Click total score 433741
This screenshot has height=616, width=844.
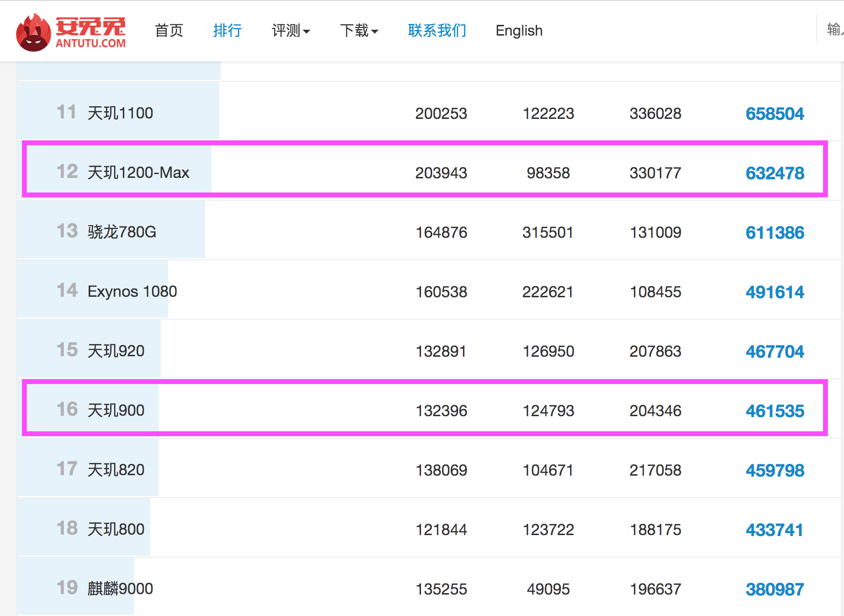[775, 530]
